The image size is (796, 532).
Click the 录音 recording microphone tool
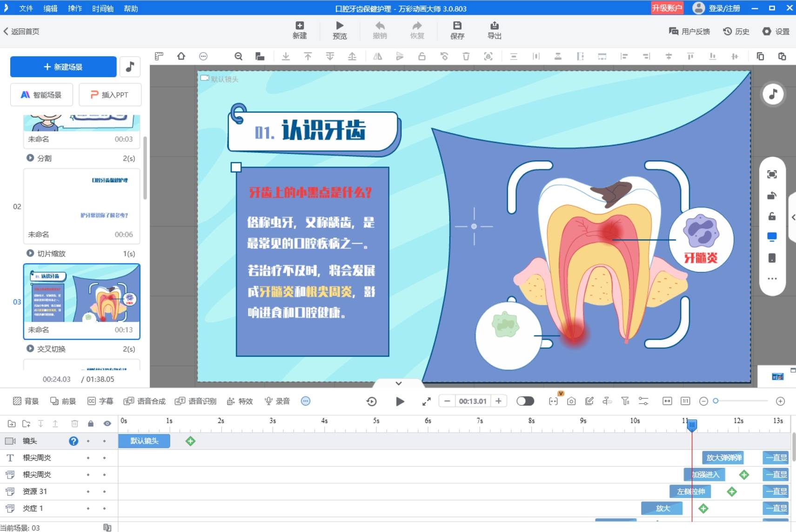(277, 401)
